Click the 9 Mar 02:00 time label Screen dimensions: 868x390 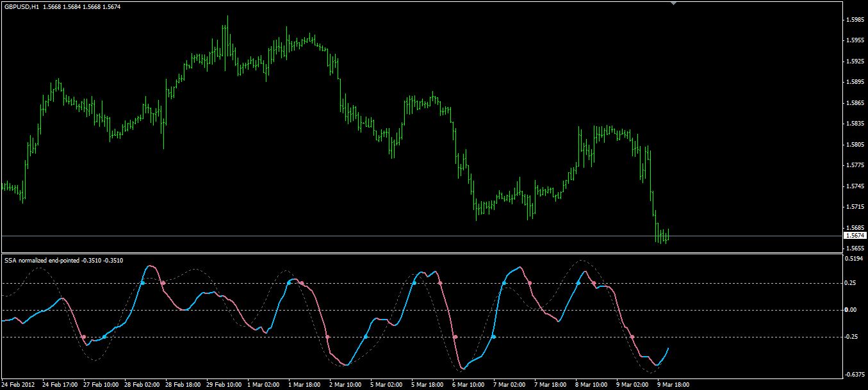(633, 386)
